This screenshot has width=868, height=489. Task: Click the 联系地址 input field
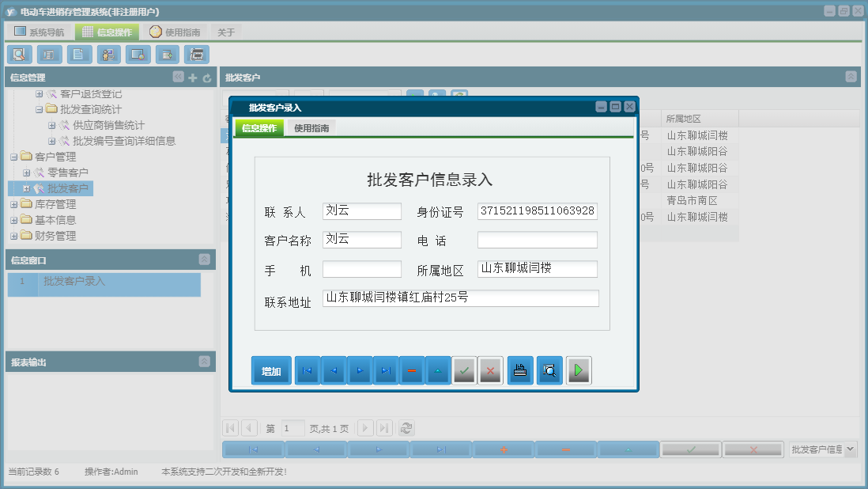[461, 298]
